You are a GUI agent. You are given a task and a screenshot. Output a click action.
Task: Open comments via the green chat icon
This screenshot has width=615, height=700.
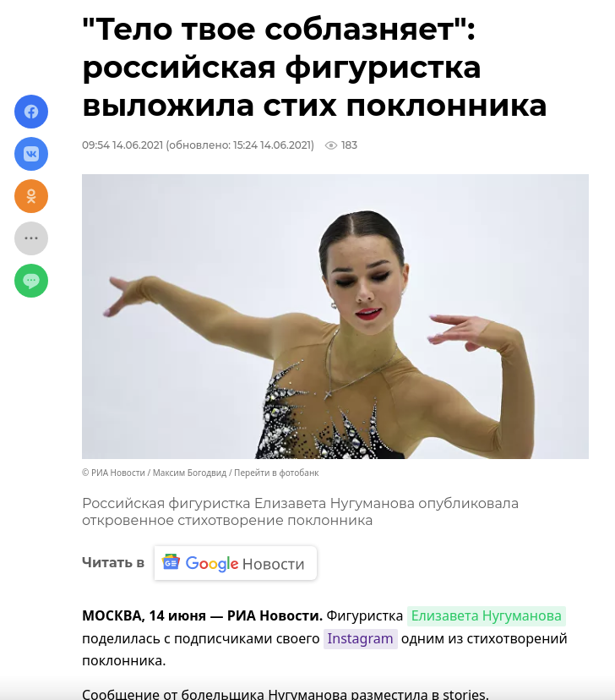31,281
